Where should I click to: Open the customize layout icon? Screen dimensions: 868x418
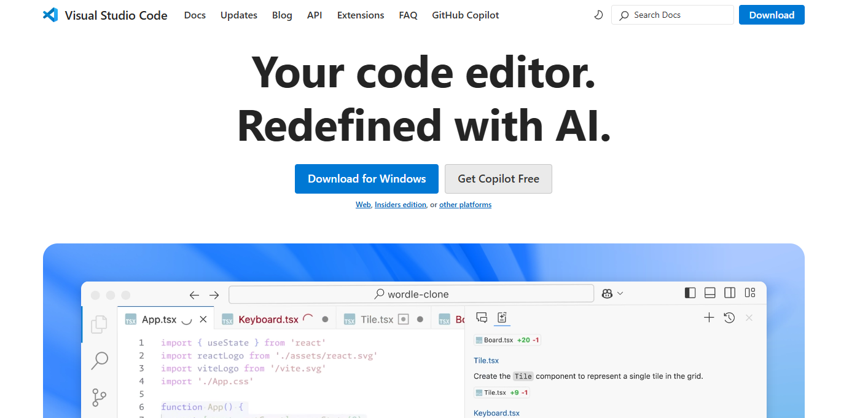(750, 293)
